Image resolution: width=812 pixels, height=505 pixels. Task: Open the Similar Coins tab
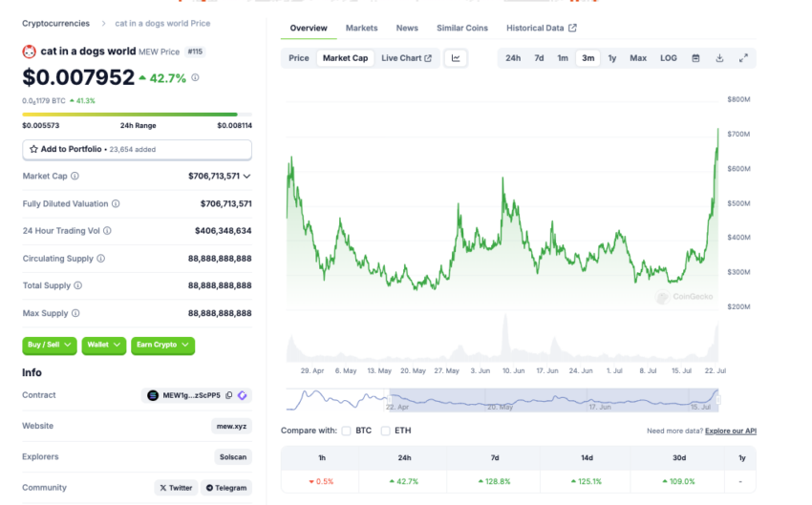(x=462, y=28)
